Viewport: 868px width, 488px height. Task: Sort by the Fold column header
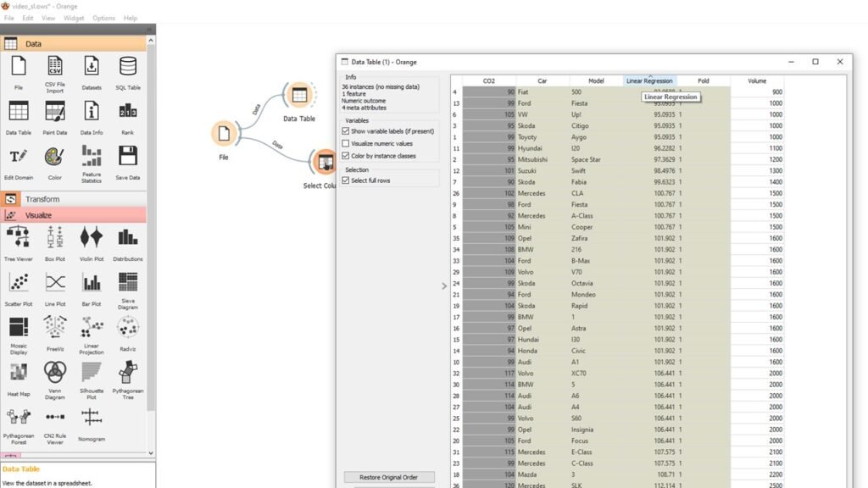click(703, 80)
